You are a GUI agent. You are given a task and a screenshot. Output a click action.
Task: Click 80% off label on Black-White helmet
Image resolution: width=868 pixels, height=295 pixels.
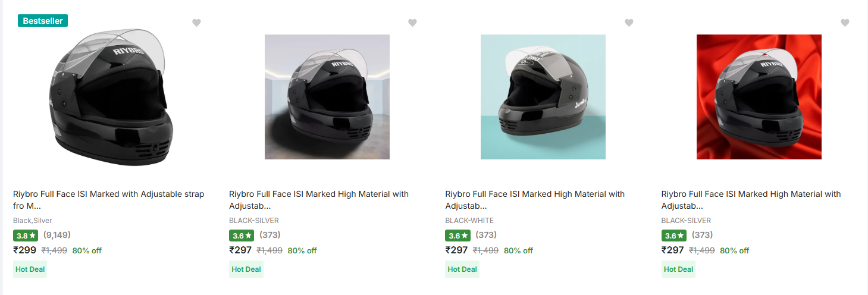[x=518, y=251]
